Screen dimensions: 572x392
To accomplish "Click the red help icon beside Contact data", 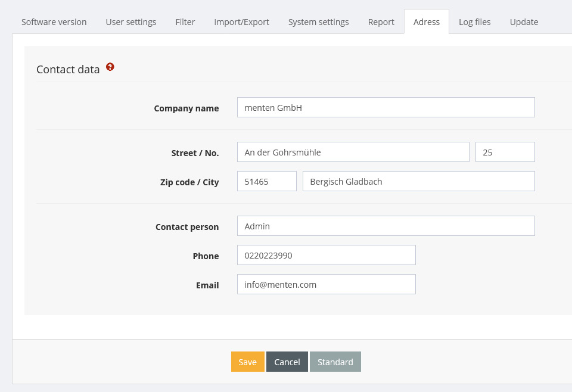I will point(110,67).
